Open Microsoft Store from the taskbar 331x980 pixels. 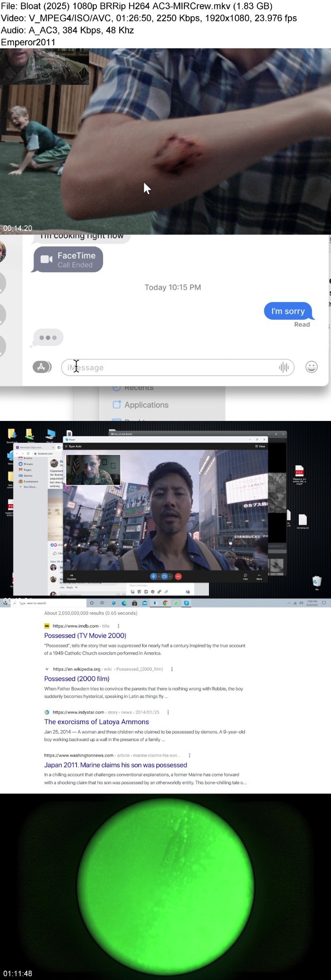(134, 603)
